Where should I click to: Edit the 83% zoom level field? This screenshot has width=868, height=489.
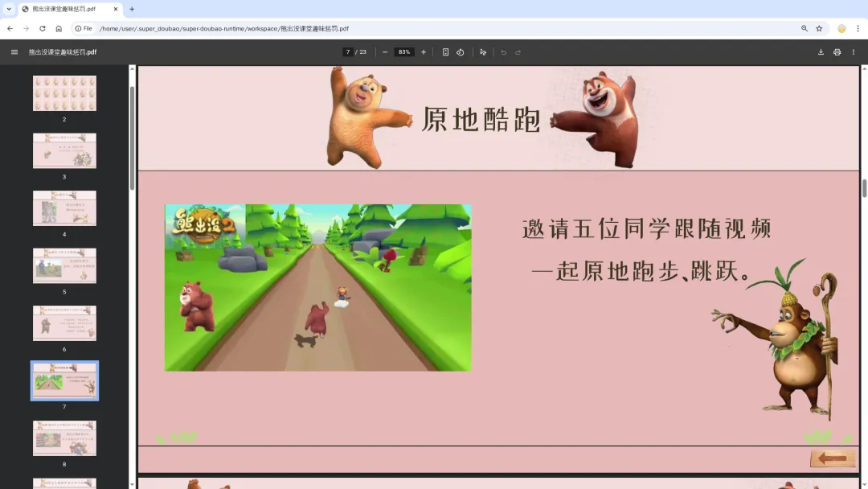pos(404,52)
